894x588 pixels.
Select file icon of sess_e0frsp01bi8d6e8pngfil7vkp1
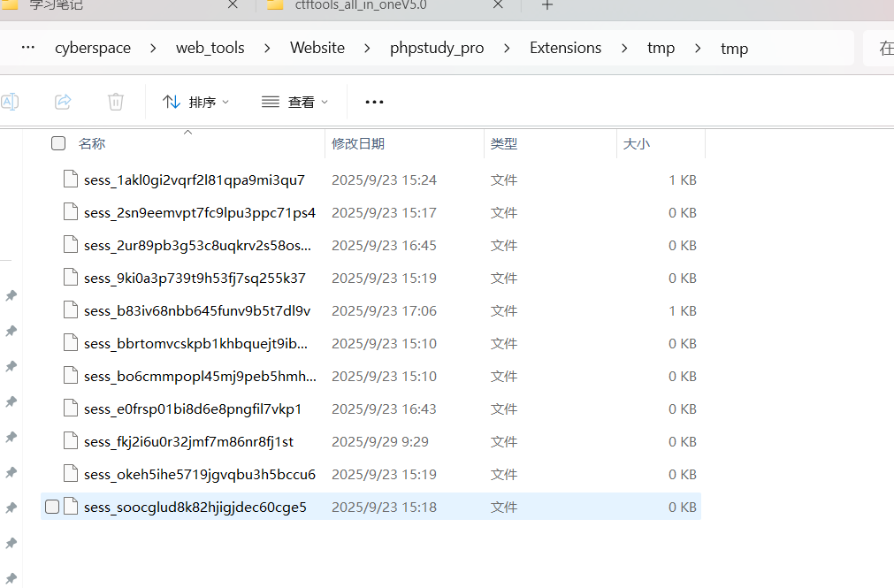(x=71, y=409)
